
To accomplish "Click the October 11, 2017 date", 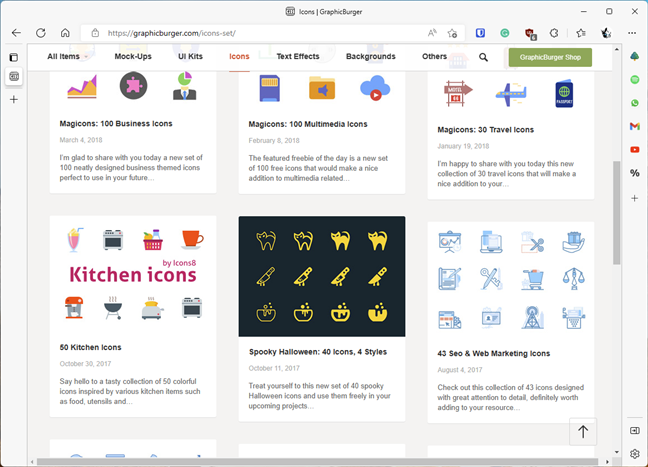I will tap(274, 368).
